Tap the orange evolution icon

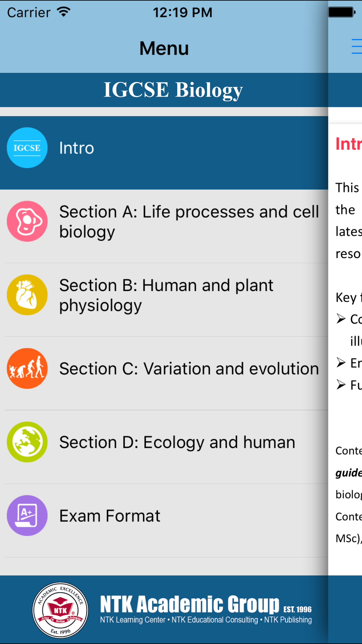tap(27, 368)
